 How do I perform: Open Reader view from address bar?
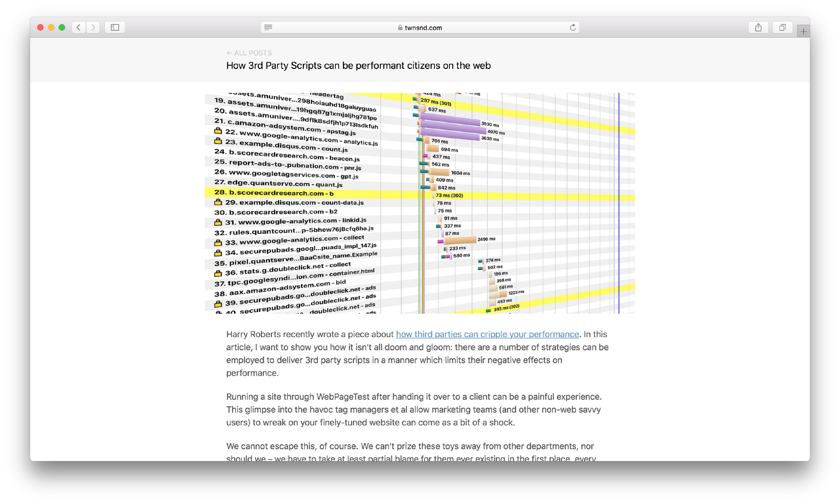pos(268,27)
